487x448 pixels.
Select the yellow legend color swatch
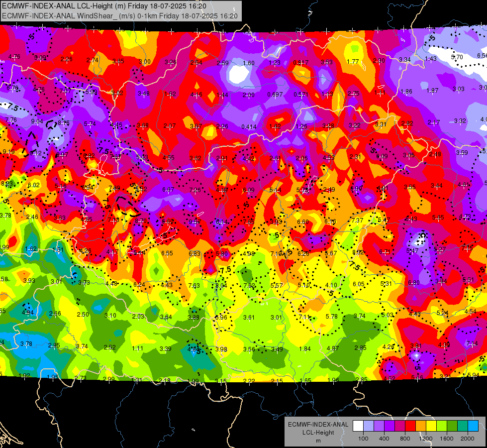431,426
